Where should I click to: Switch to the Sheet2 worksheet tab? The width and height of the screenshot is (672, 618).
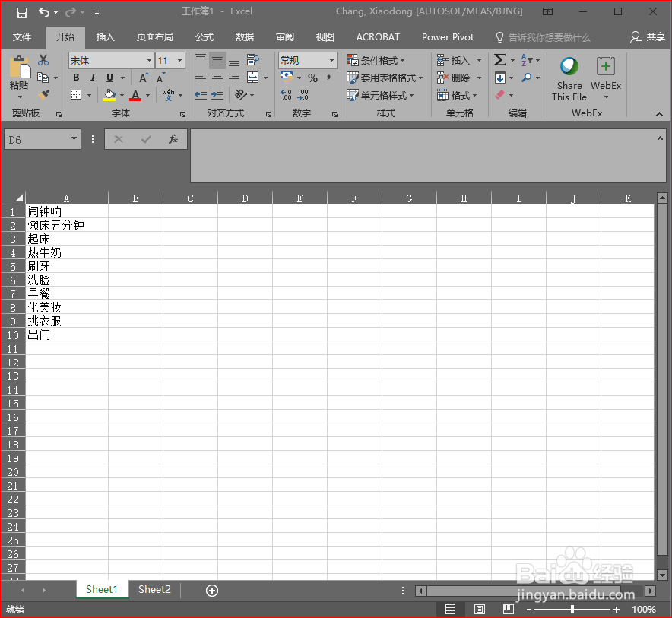click(154, 589)
